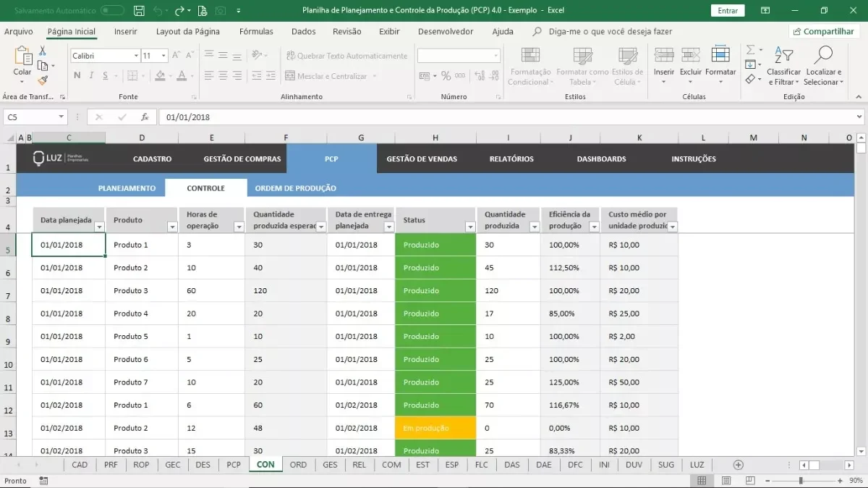The width and height of the screenshot is (868, 488).
Task: Click the save disk icon
Action: coord(139,11)
